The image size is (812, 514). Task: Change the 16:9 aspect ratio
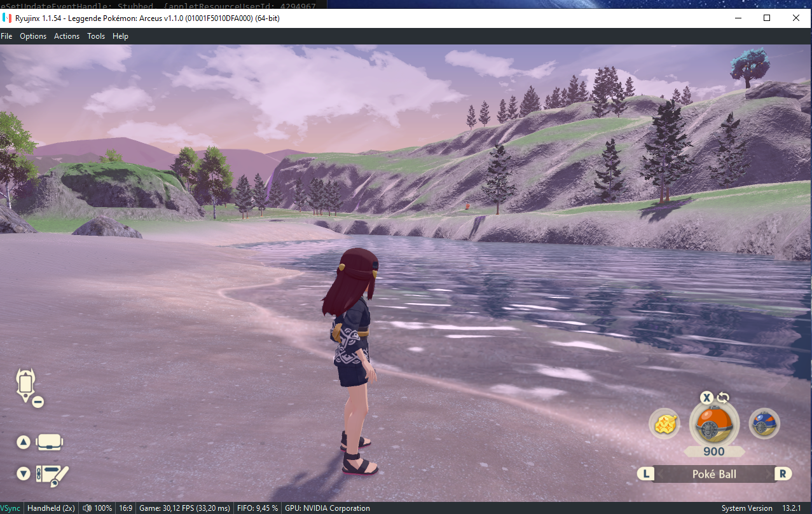pos(125,508)
